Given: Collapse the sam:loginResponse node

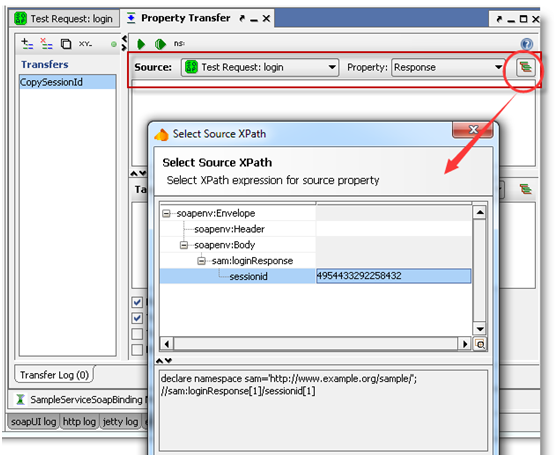Looking at the screenshot, I should tap(201, 261).
